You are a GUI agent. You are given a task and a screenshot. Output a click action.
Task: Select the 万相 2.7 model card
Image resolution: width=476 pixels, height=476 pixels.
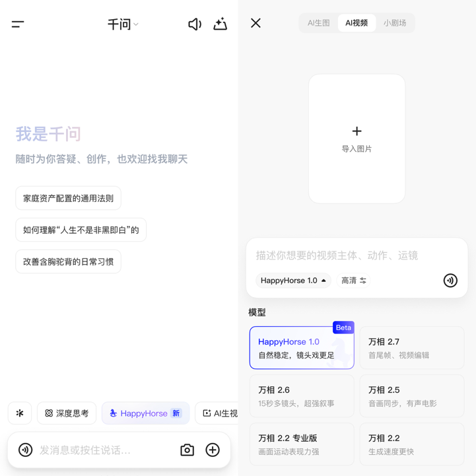pyautogui.click(x=411, y=348)
